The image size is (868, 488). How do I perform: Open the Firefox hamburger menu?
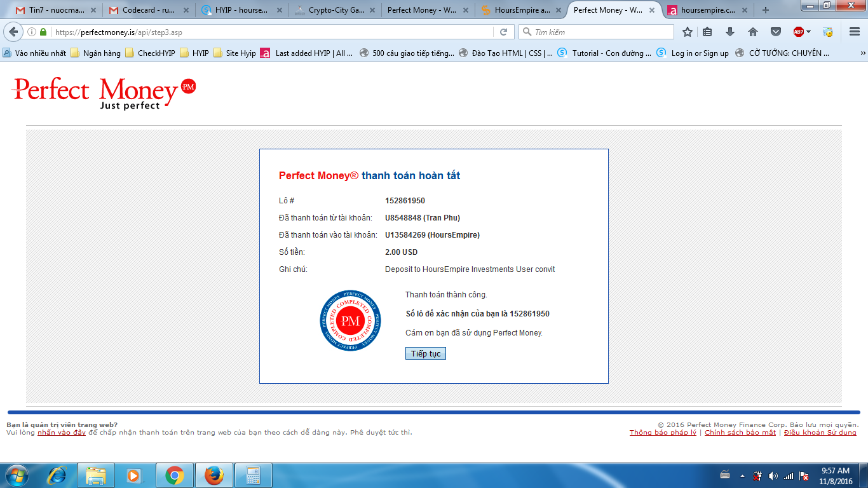(855, 32)
